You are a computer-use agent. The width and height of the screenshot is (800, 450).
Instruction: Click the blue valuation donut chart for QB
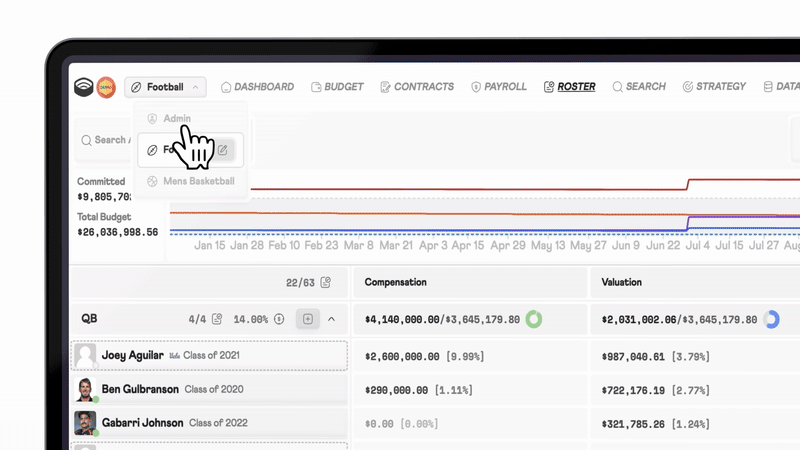(771, 320)
